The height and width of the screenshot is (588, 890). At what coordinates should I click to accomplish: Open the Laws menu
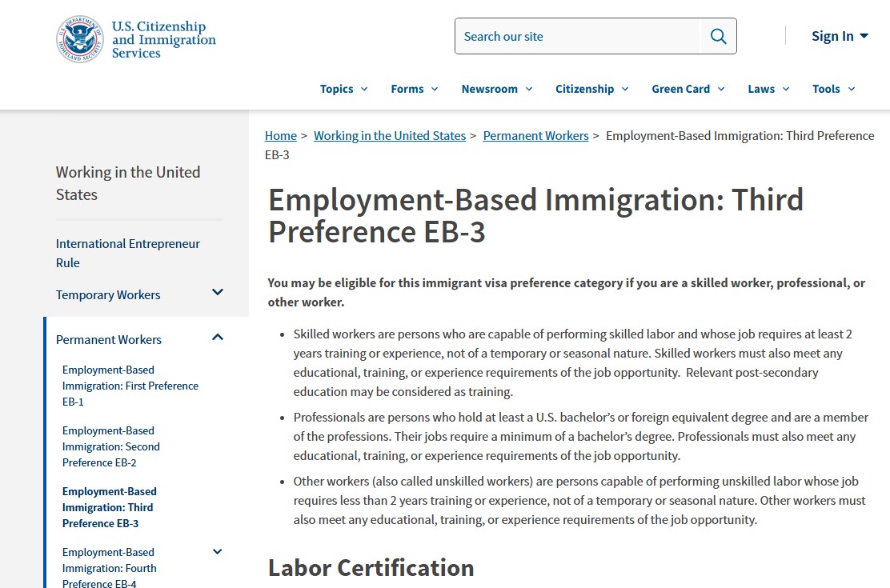pos(768,89)
